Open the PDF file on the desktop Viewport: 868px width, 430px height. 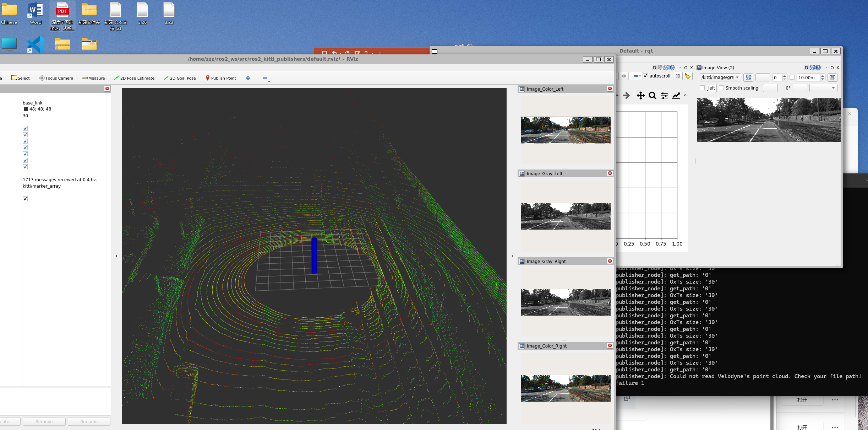pyautogui.click(x=62, y=16)
